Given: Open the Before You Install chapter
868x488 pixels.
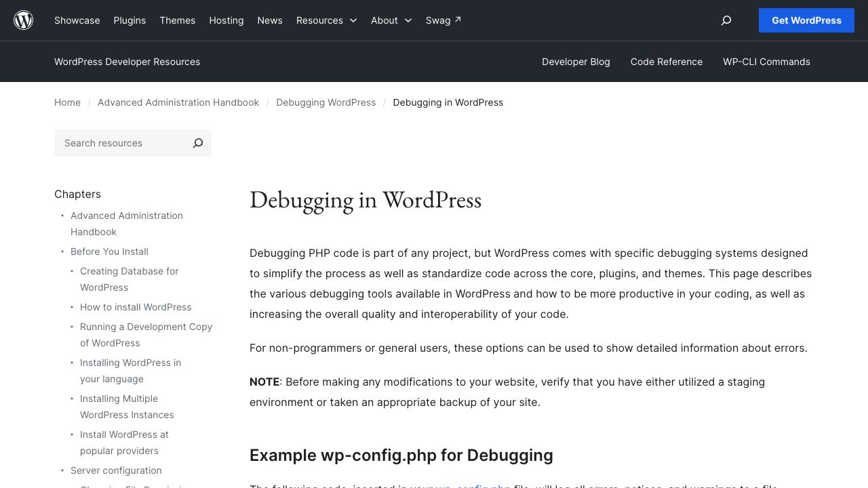Looking at the screenshot, I should click(109, 251).
